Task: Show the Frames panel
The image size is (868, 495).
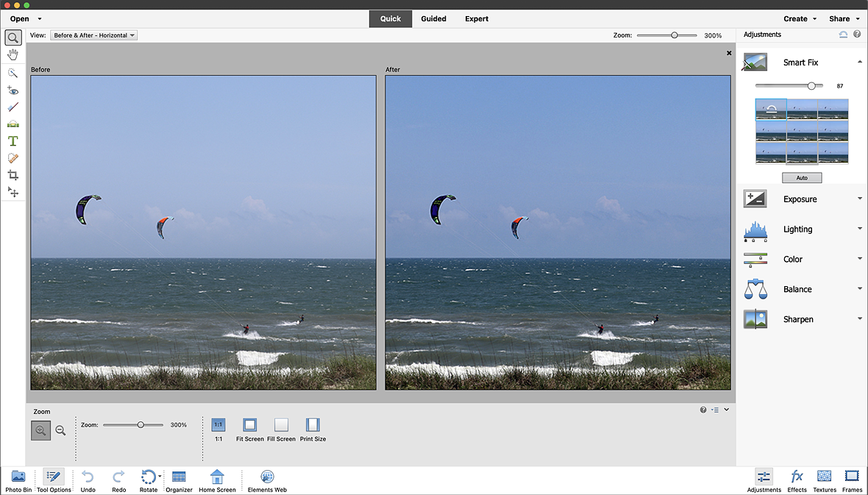Action: point(851,480)
